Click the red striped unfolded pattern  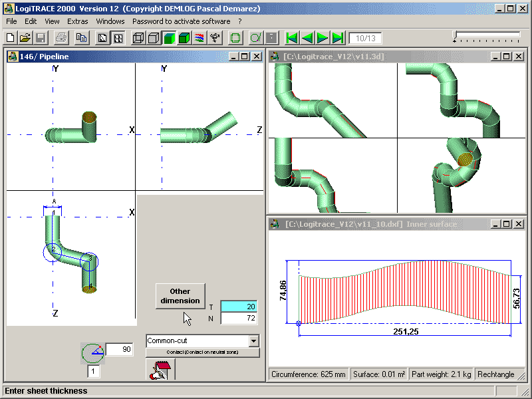405,292
